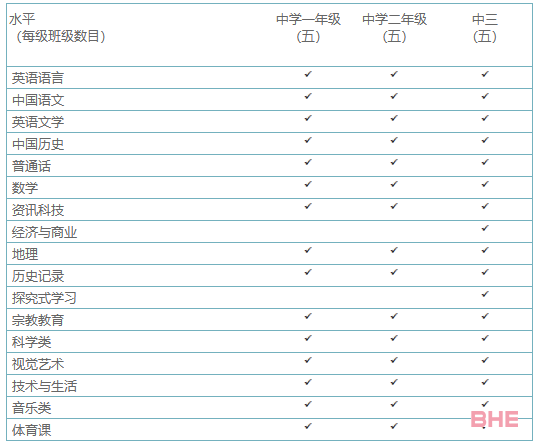Click the 体育课 checkmark under 中学一年级
Image resolution: width=538 pixels, height=447 pixels.
point(308,426)
